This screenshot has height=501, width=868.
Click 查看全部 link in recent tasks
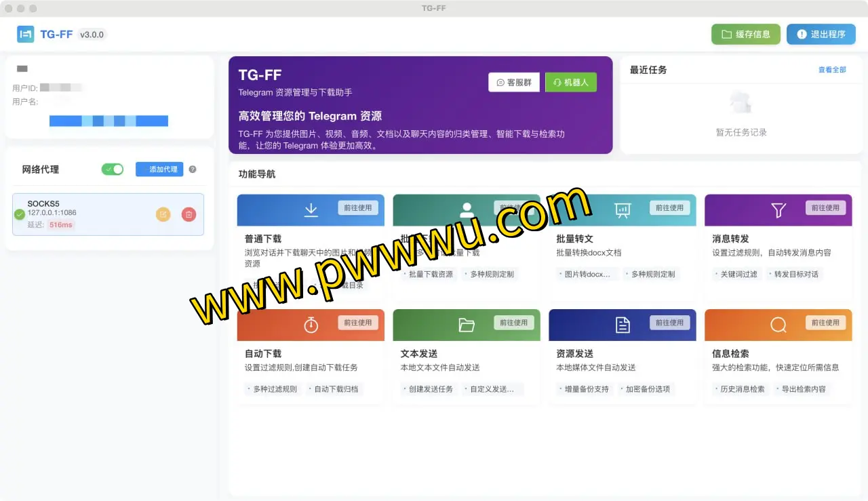click(832, 70)
